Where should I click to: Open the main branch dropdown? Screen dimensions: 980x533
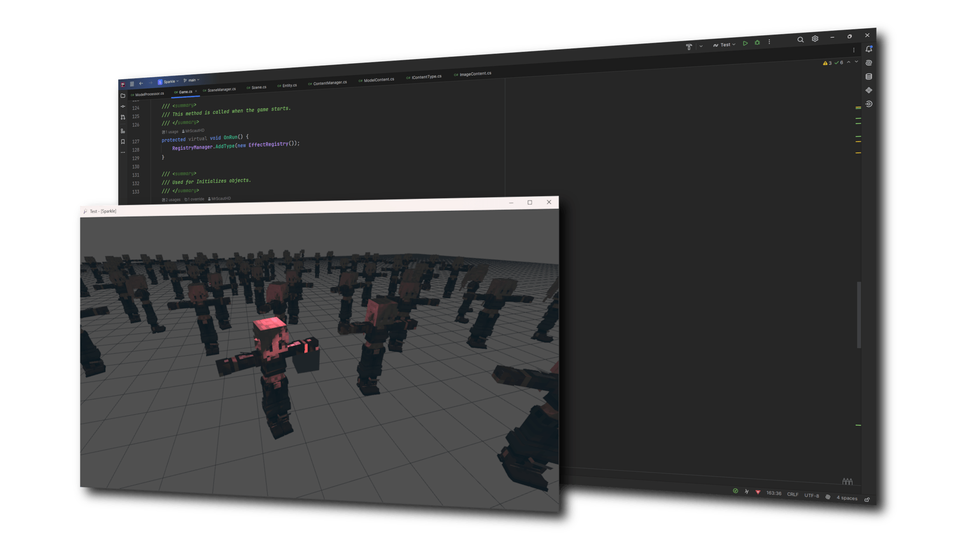point(192,80)
